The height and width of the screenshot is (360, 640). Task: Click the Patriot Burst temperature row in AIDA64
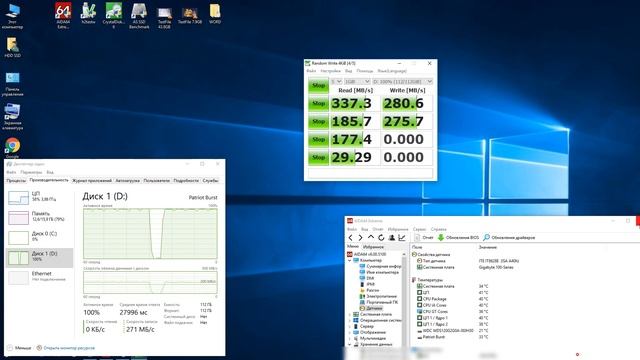pyautogui.click(x=453, y=337)
